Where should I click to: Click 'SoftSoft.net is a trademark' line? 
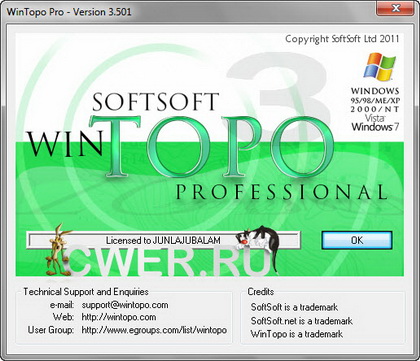point(302,321)
